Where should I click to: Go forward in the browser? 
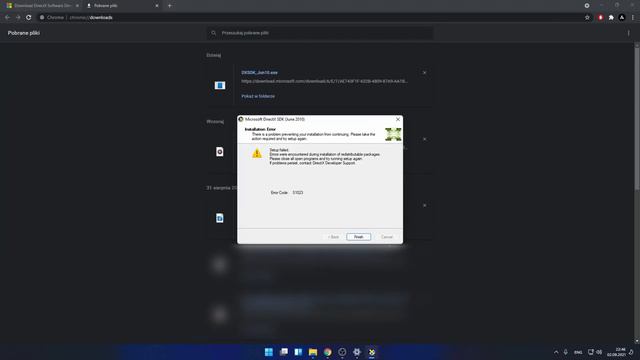pos(18,18)
